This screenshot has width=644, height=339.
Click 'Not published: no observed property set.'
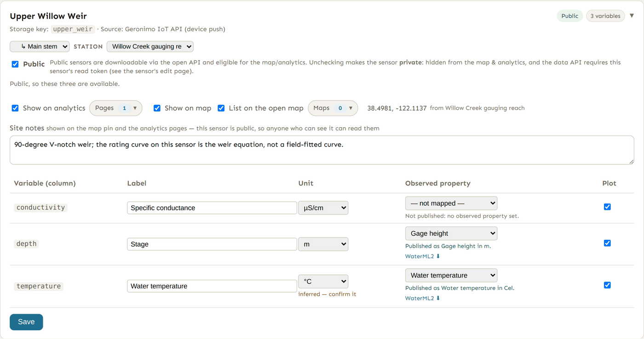(x=462, y=216)
